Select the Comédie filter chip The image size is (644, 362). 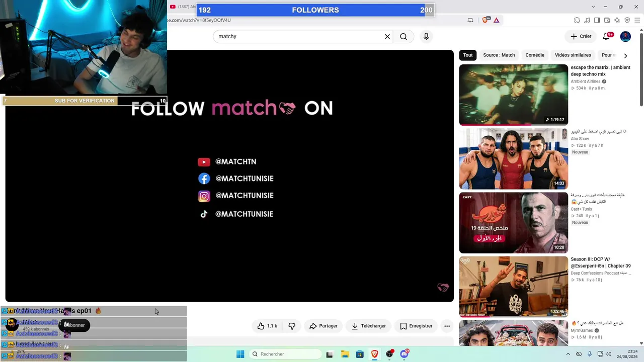[x=535, y=55]
